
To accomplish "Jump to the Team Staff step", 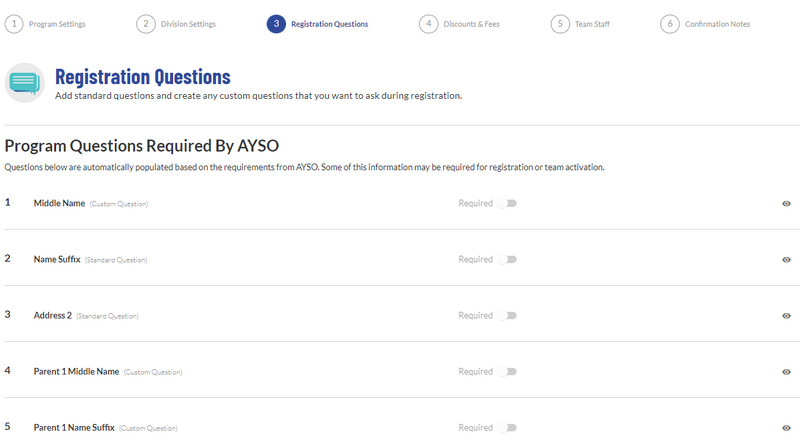I will coord(592,24).
